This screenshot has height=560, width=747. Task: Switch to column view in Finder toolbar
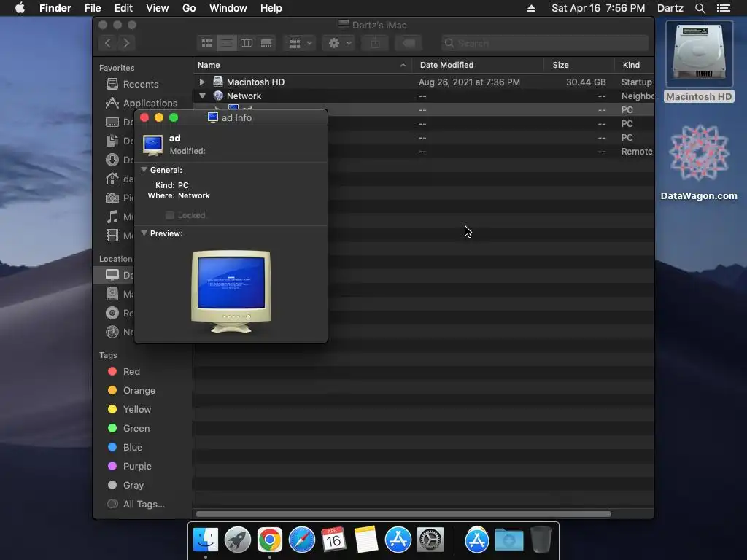pos(247,43)
